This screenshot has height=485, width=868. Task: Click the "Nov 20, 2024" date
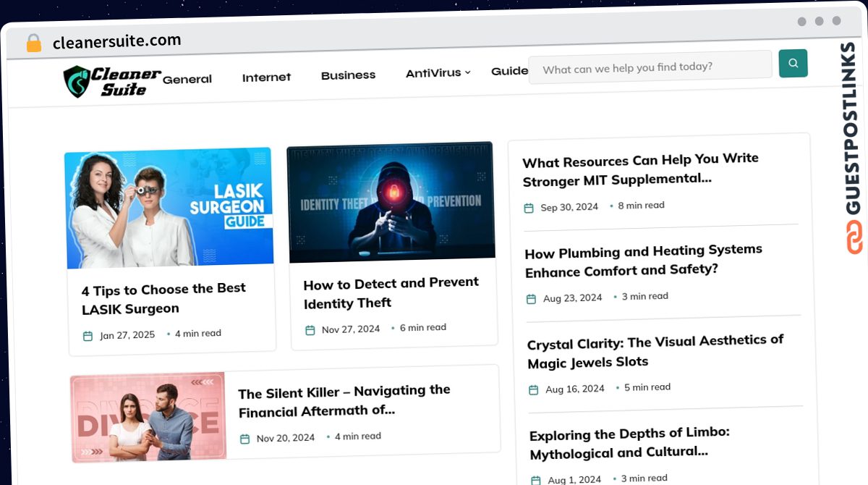pos(286,438)
